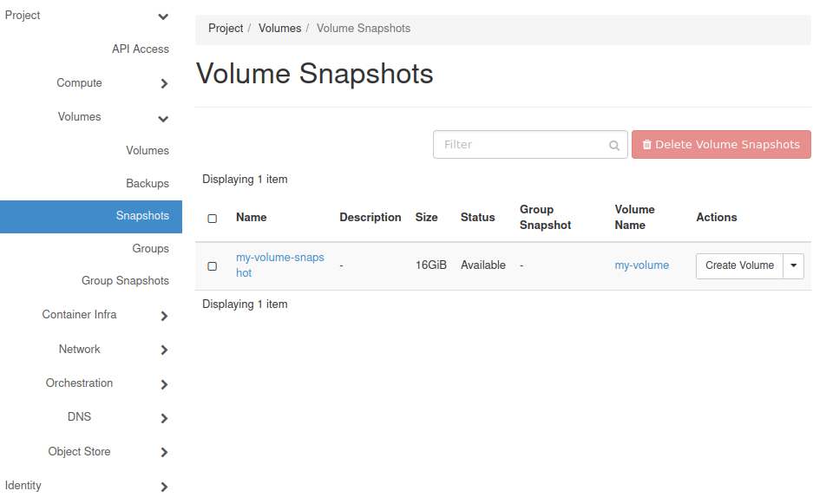
Task: Focus the Filter input field
Action: pos(521,145)
